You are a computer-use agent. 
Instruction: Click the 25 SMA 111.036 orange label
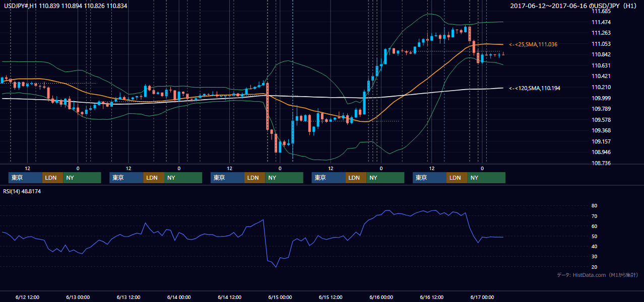click(533, 44)
